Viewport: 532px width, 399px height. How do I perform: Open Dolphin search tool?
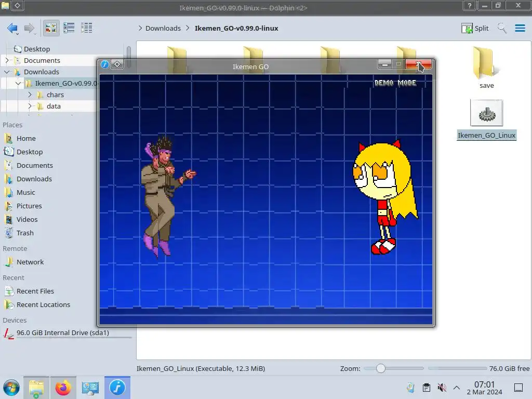tap(502, 28)
